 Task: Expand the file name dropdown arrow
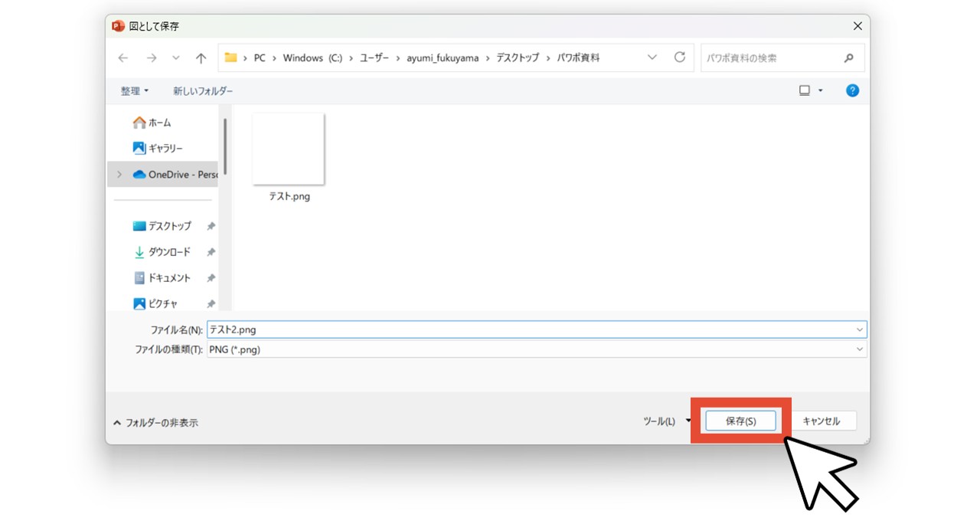click(x=860, y=329)
